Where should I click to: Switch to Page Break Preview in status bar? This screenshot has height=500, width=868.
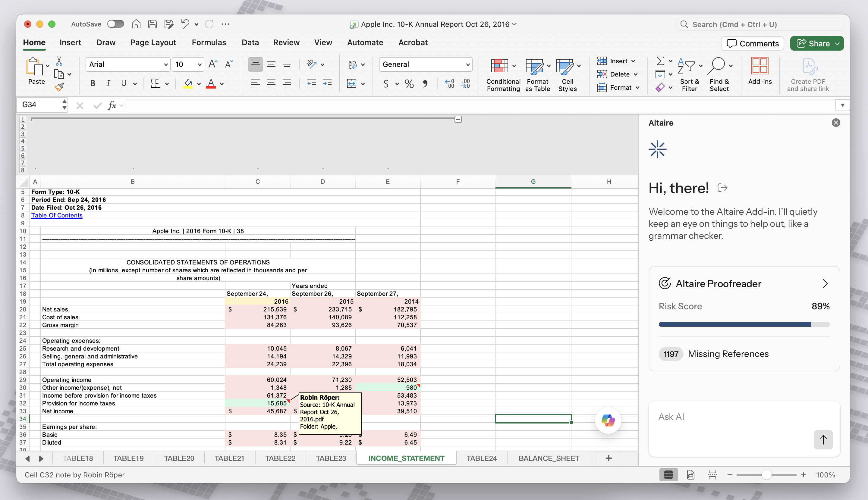click(x=712, y=475)
